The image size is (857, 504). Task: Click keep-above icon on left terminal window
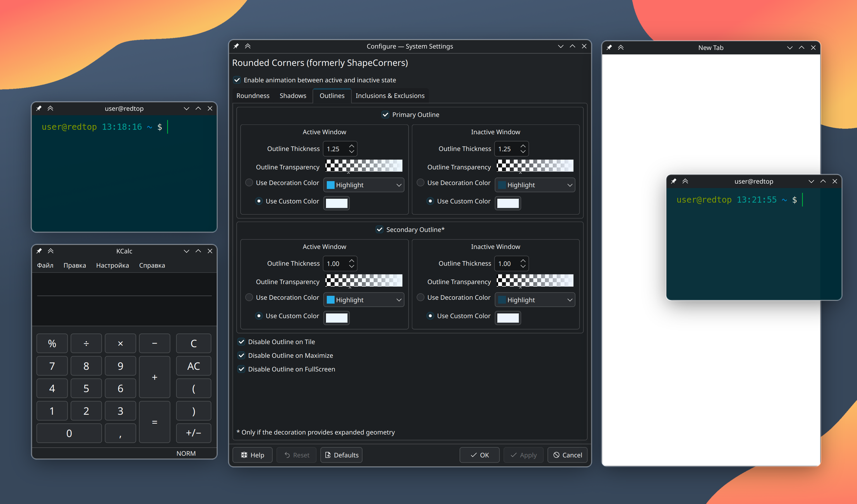(50, 108)
